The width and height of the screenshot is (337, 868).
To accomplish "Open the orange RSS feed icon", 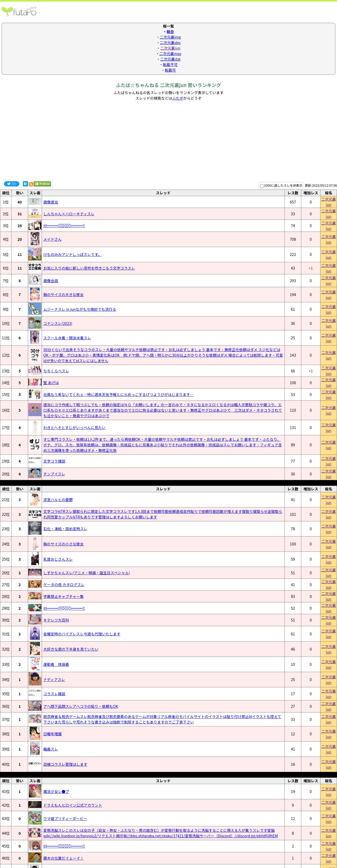I will 31,184.
